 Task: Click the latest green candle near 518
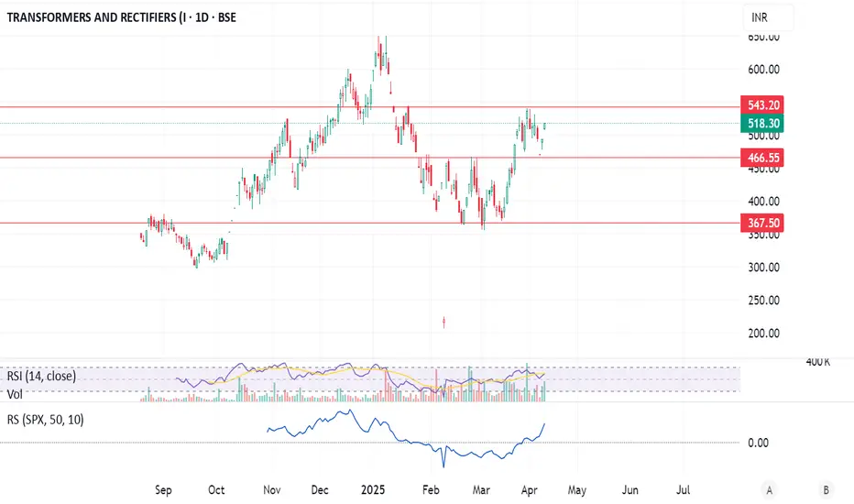544,126
